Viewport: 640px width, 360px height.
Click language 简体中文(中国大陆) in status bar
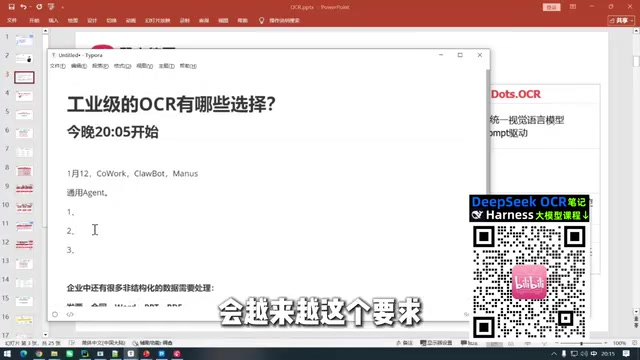coord(103,343)
